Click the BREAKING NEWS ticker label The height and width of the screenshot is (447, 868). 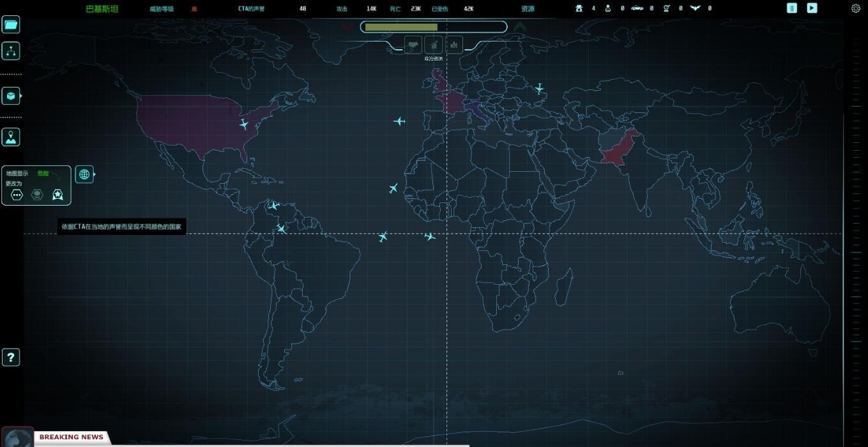point(71,437)
